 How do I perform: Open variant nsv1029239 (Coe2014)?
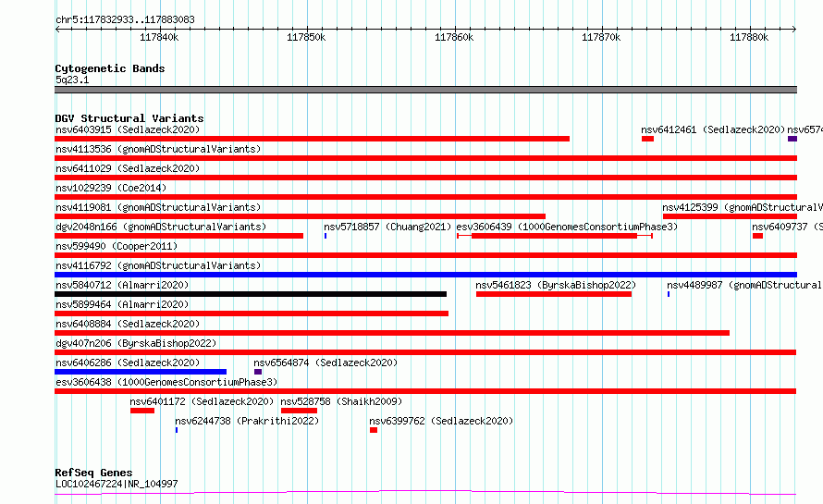(x=111, y=188)
